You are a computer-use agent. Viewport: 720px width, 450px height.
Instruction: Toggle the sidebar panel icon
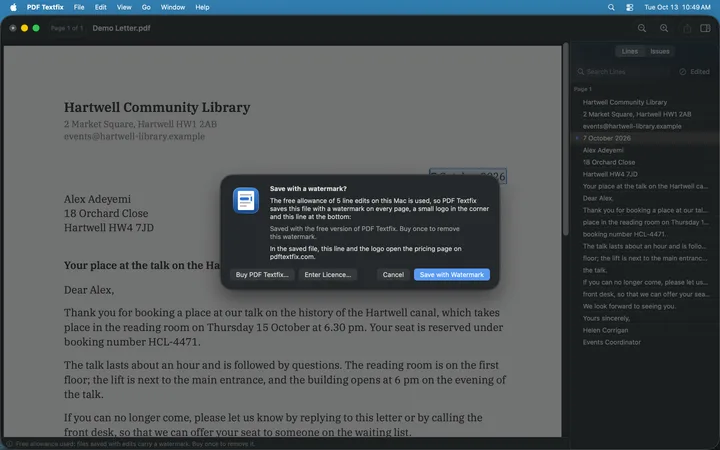705,28
